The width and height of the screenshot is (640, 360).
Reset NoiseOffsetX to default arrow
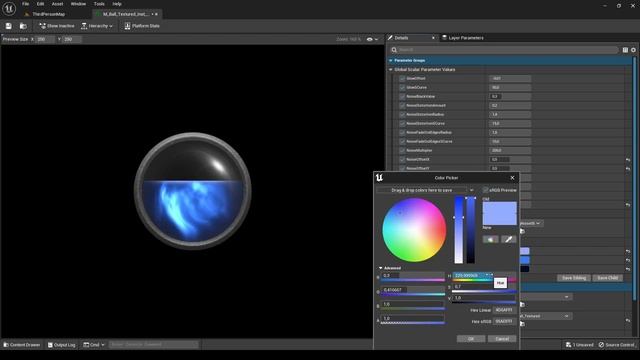628,160
